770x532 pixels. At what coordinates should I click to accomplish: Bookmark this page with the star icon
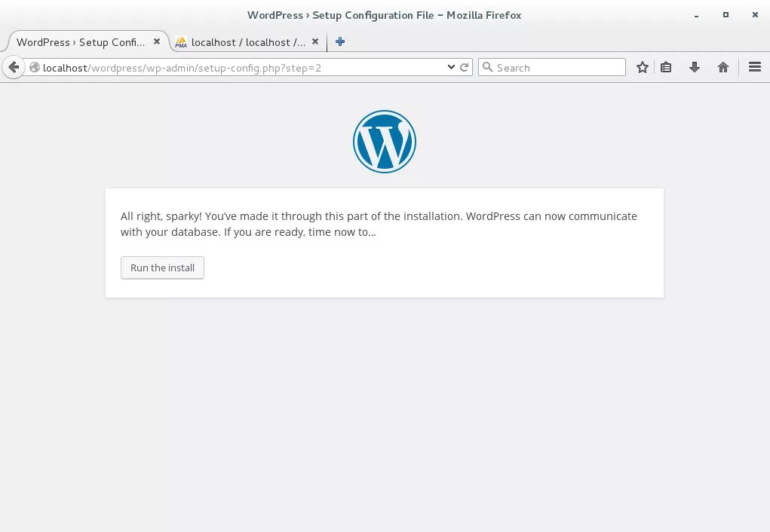[x=642, y=67]
